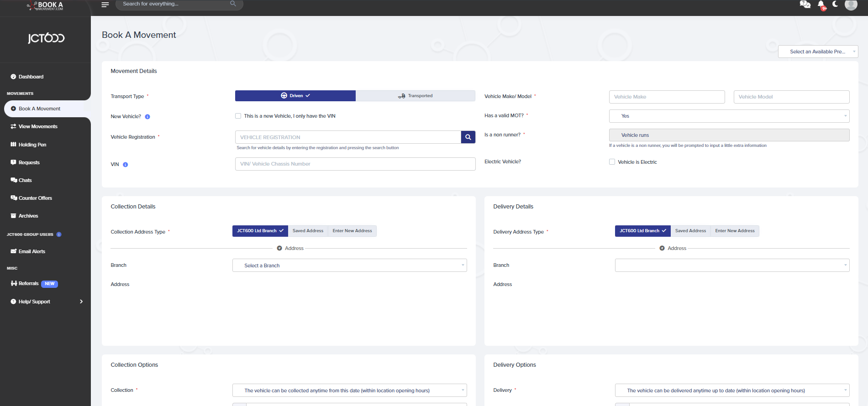
Task: Check the new Vehicle VIN only checkbox
Action: pos(238,116)
